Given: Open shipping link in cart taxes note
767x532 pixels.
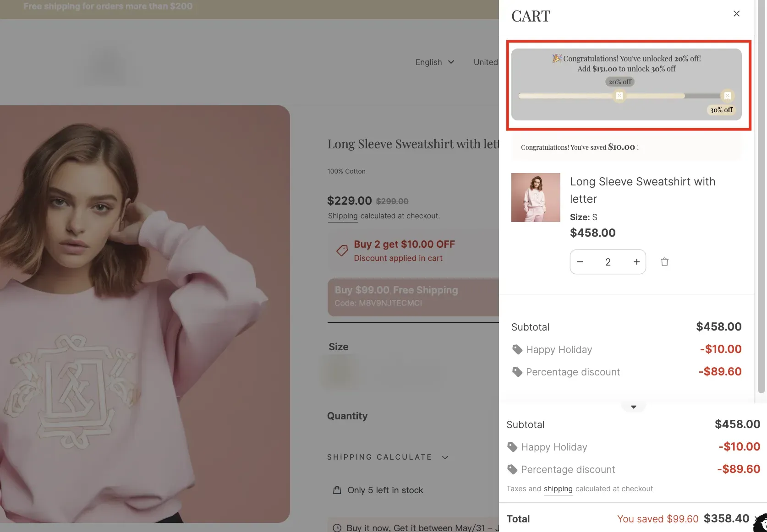Looking at the screenshot, I should 558,489.
